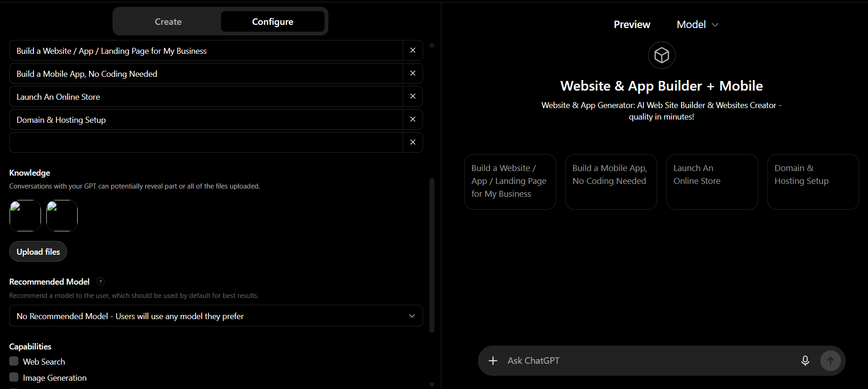Click the scroll down arrow of configure panel
The image size is (868, 389).
point(432,385)
